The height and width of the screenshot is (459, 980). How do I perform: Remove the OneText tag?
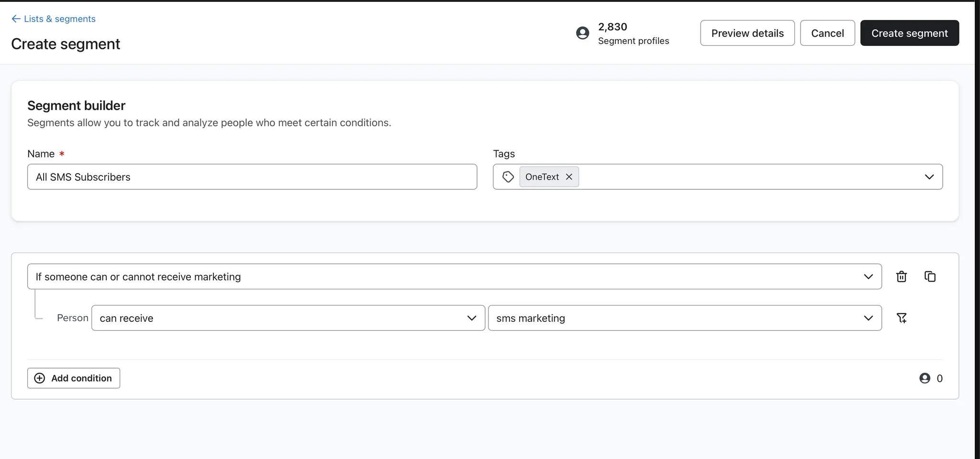tap(569, 177)
